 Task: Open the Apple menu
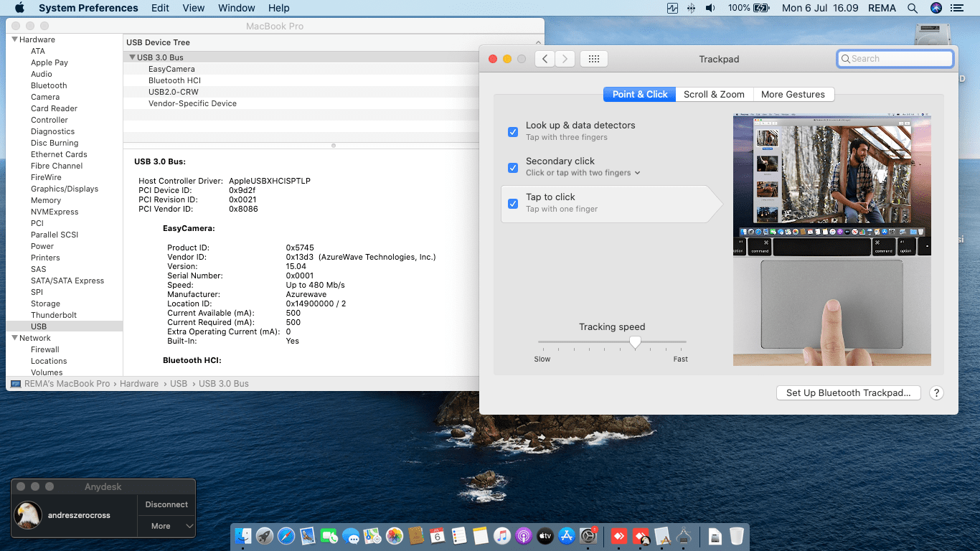click(x=19, y=8)
